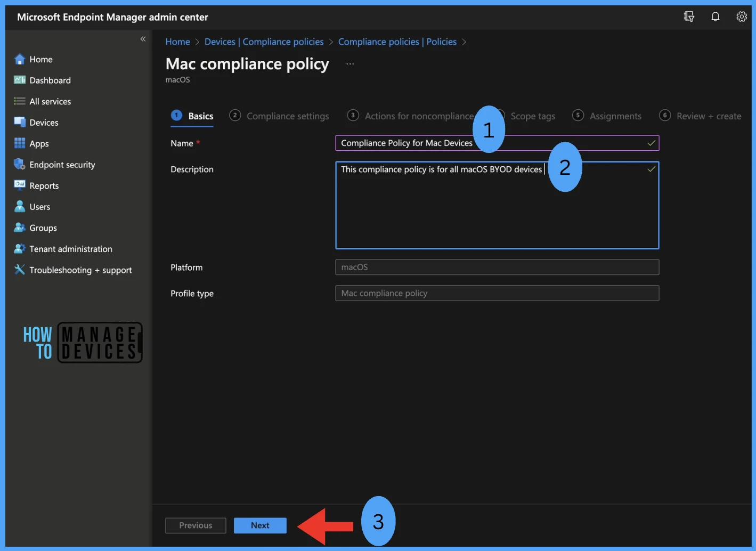The width and height of the screenshot is (756, 551).
Task: Click the Previous button
Action: pyautogui.click(x=196, y=525)
